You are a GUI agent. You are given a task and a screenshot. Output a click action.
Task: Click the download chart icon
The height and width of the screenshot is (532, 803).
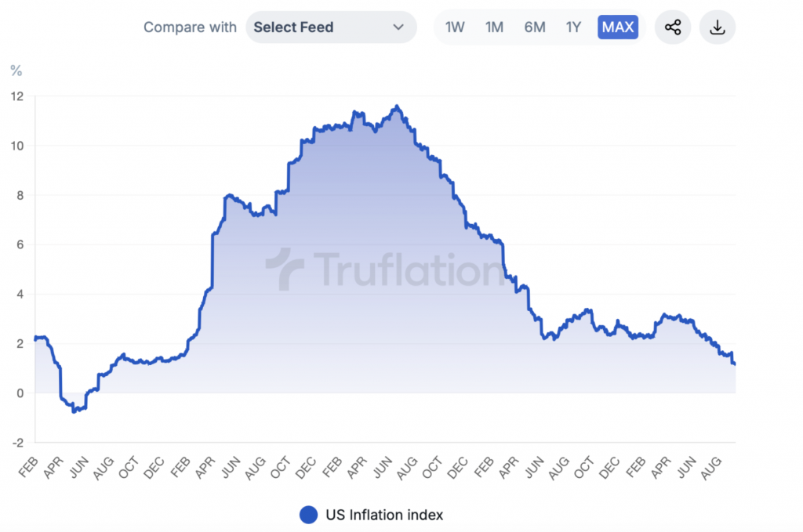click(x=717, y=27)
